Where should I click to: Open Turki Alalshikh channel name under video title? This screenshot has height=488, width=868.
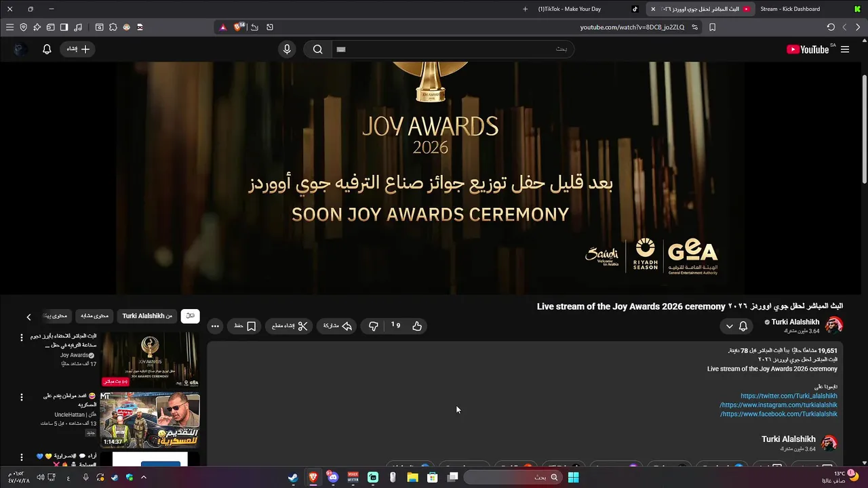pyautogui.click(x=795, y=322)
